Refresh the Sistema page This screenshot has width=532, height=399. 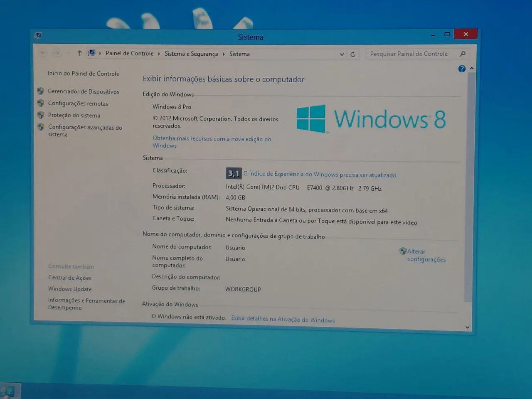click(353, 54)
